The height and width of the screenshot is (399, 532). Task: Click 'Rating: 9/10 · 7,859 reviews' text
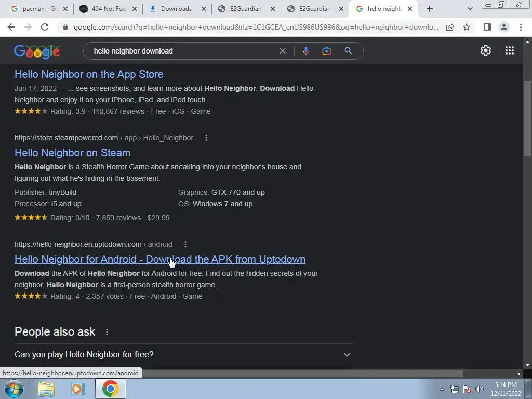[x=96, y=218]
